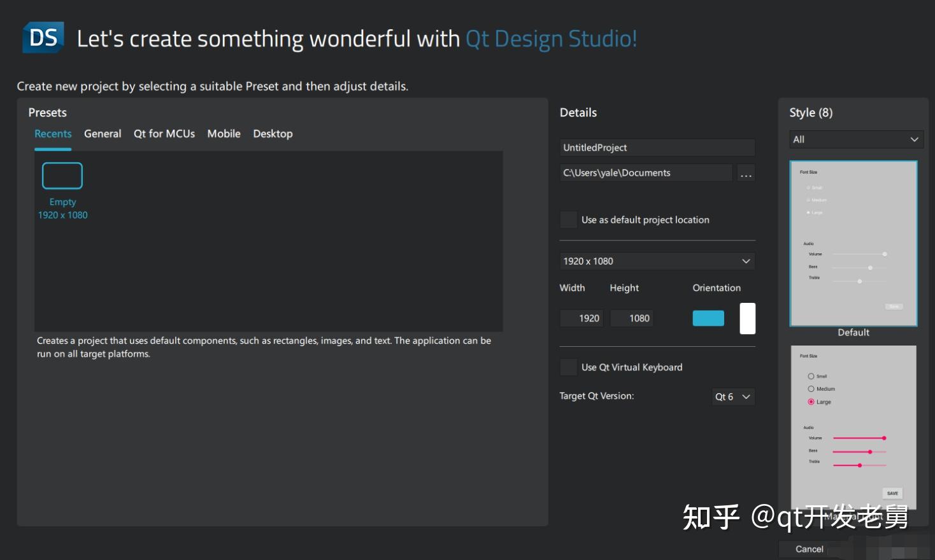Click the Presets heading
Image resolution: width=935 pixels, height=560 pixels.
click(x=48, y=113)
